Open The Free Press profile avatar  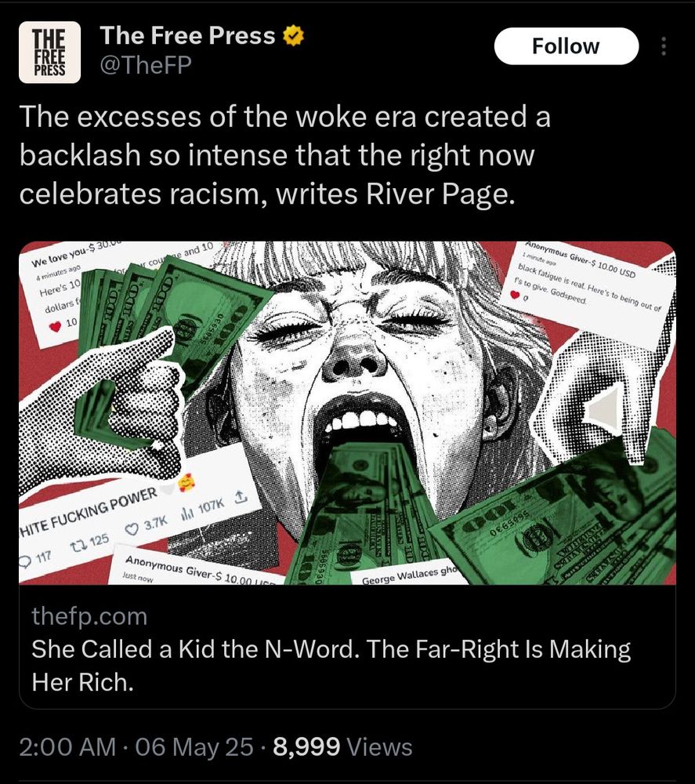[49, 52]
